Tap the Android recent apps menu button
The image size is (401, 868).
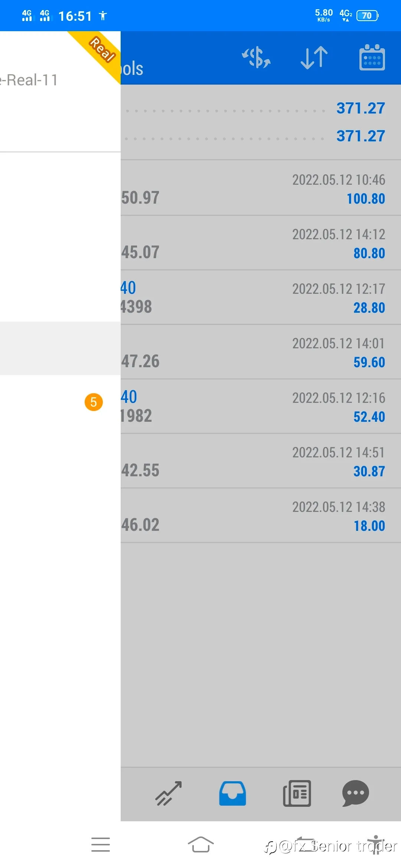[x=101, y=845]
